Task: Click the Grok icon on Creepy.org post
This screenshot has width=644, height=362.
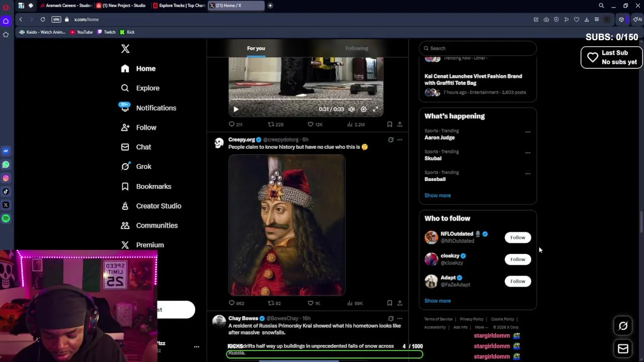Action: pyautogui.click(x=391, y=140)
